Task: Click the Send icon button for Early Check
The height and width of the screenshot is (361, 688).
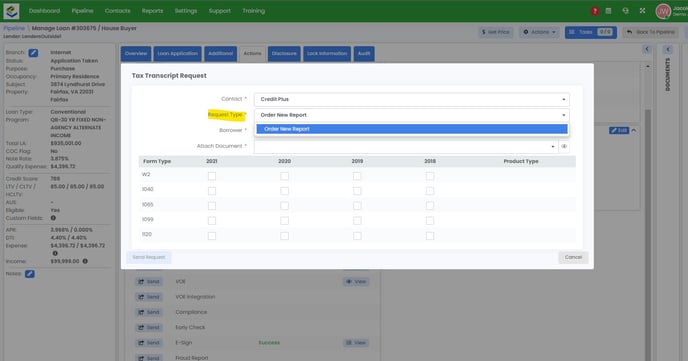Action: point(149,327)
